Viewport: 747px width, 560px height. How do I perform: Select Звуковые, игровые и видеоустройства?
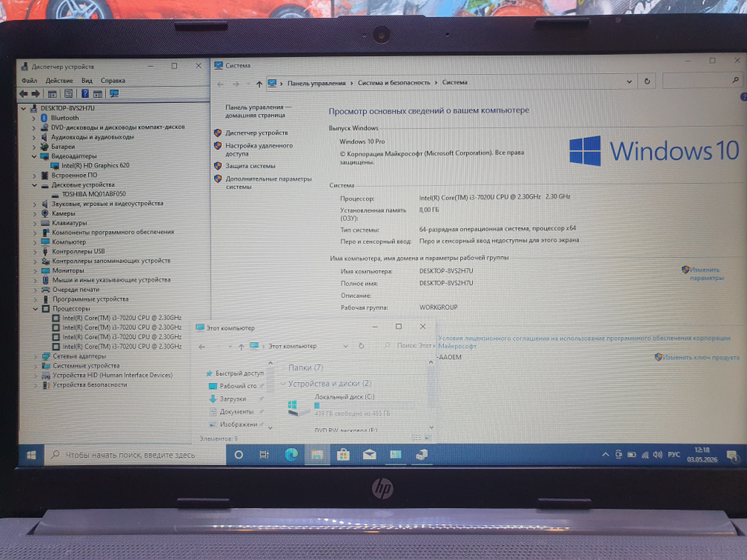click(x=107, y=203)
